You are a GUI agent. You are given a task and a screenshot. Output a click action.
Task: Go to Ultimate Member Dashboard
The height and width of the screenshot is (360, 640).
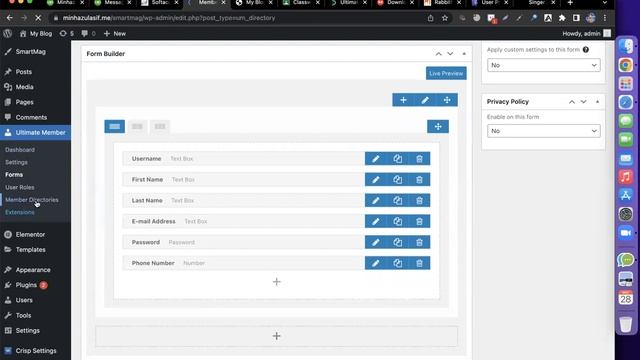point(20,150)
